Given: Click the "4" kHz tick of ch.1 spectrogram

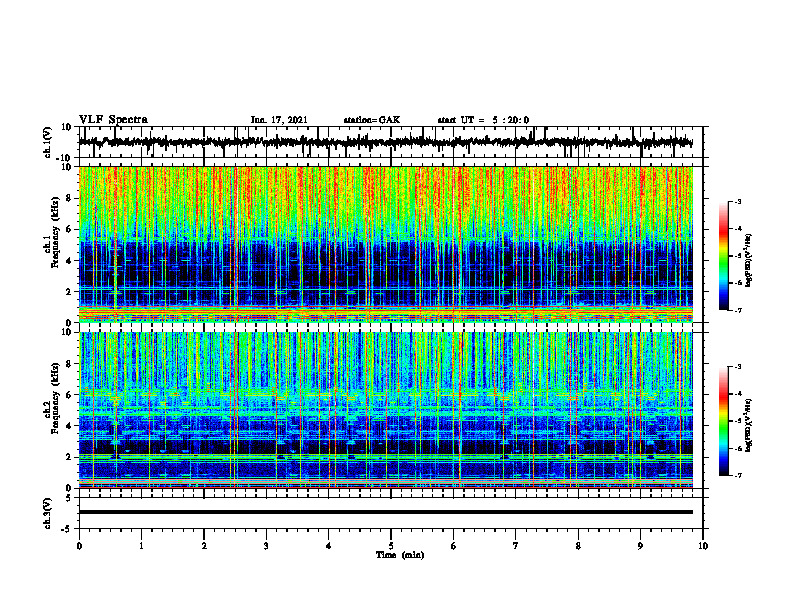Looking at the screenshot, I should [70, 261].
